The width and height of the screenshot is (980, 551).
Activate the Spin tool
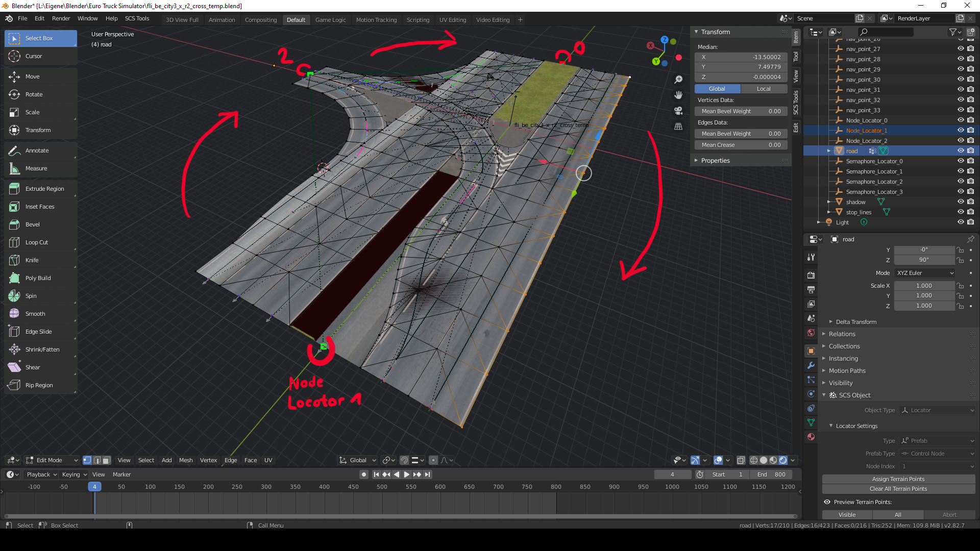tap(41, 296)
